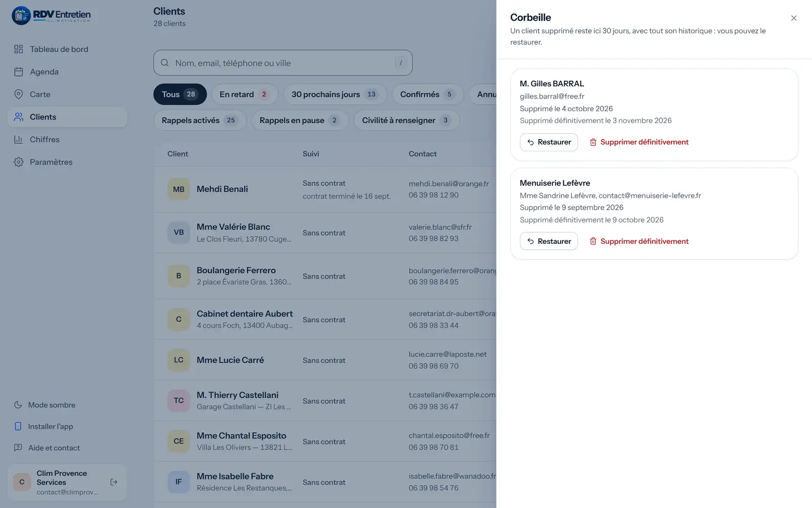Click the moon icon for Mode sombre

18,405
